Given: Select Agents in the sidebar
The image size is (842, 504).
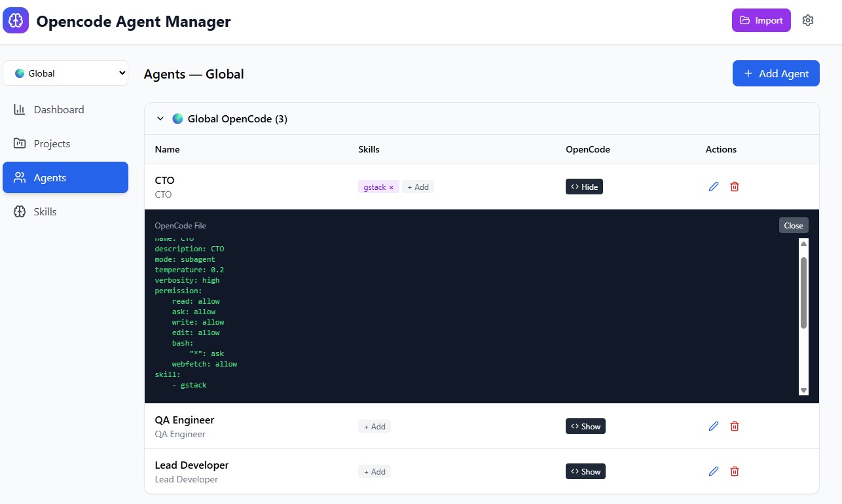Looking at the screenshot, I should click(65, 177).
